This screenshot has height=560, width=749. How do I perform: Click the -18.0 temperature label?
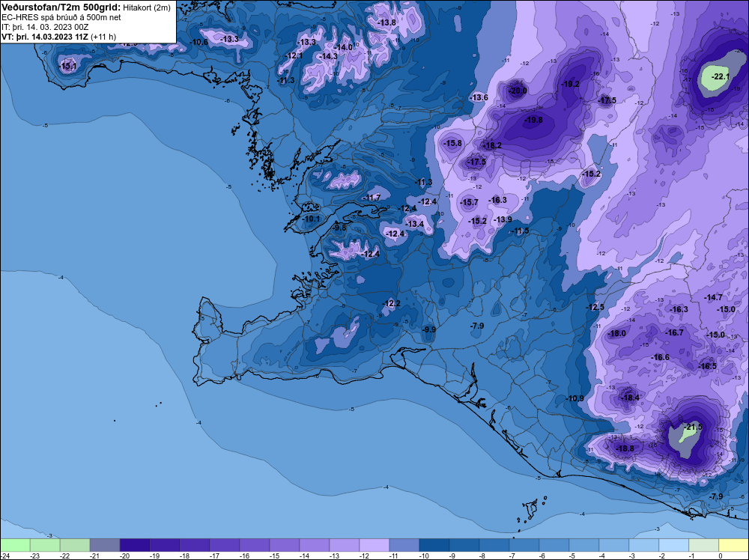click(616, 333)
